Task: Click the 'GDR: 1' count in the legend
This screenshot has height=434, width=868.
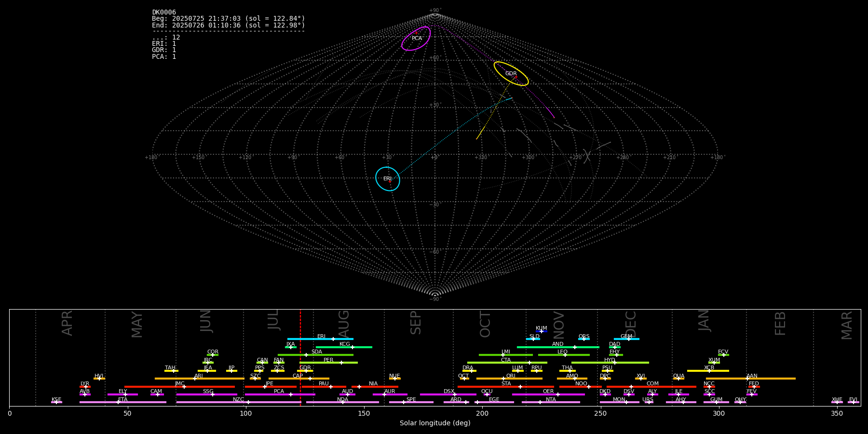Action: tap(164, 50)
